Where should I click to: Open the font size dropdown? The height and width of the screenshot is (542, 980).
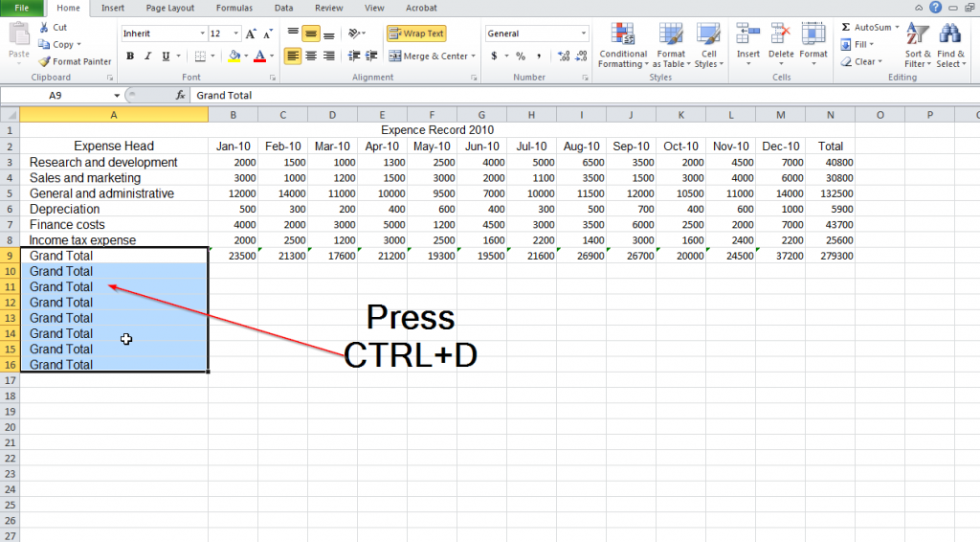click(x=235, y=34)
